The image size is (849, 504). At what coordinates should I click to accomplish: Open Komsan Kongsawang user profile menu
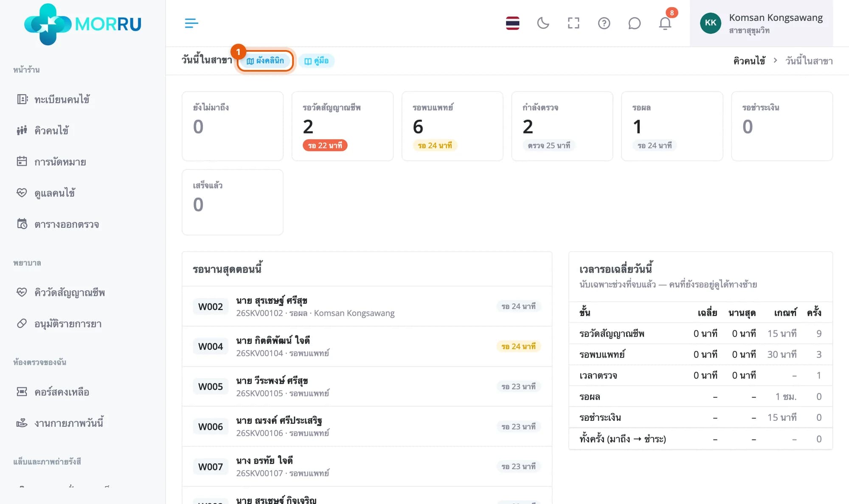click(761, 23)
